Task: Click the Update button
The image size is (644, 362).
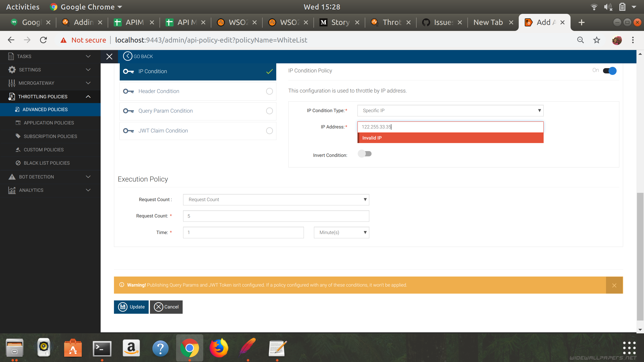Action: coord(131,307)
